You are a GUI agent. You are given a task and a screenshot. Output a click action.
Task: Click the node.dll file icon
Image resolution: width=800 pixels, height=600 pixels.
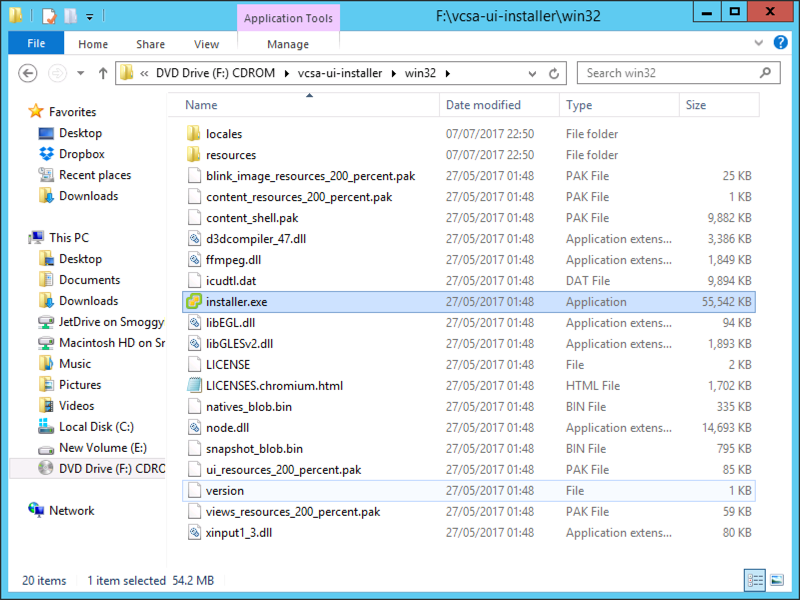point(194,428)
